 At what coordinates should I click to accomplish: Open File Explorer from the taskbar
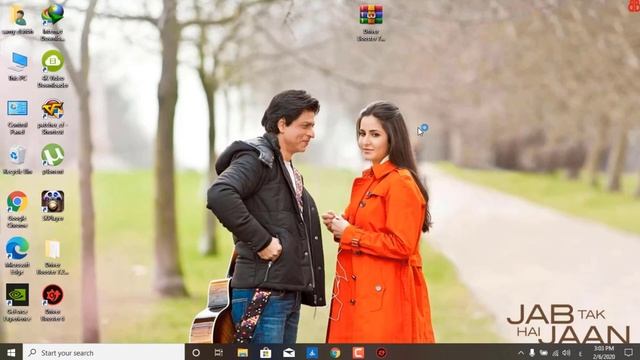click(x=242, y=353)
